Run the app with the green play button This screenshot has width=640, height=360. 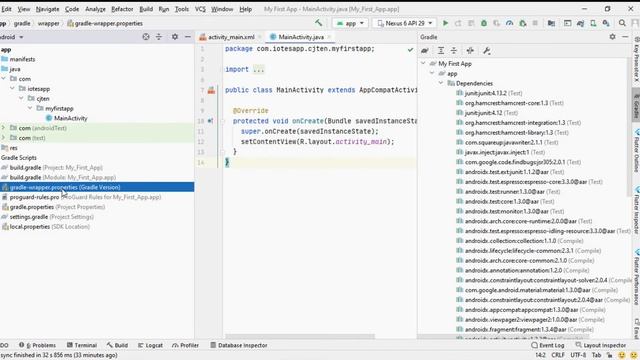(x=445, y=23)
